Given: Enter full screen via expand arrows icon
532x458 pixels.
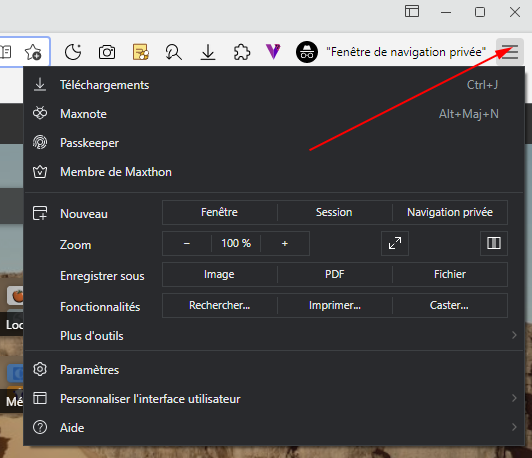Looking at the screenshot, I should point(395,243).
